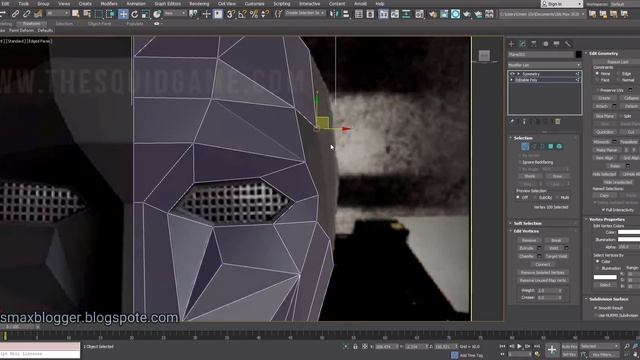This screenshot has height=360, width=640.
Task: Click the Render Production teapot icon
Action: tap(467, 14)
